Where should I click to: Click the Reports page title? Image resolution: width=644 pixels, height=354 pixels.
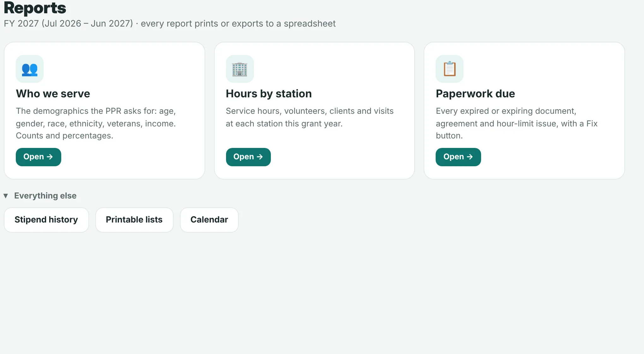35,8
